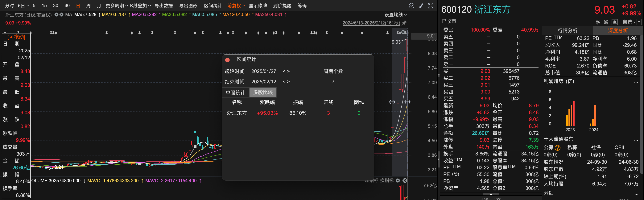
Task: Open the 更多周期 dropdown
Action: pyautogui.click(x=117, y=6)
